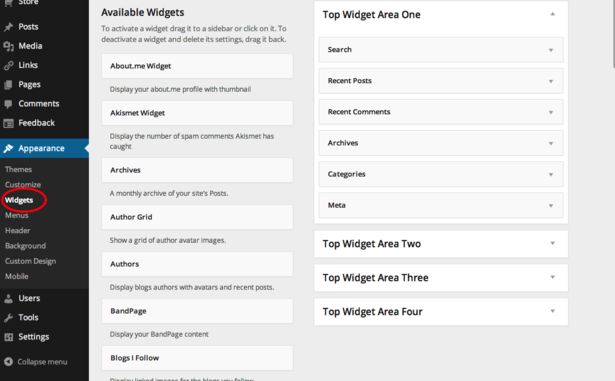Click the Users person icon

(x=8, y=299)
